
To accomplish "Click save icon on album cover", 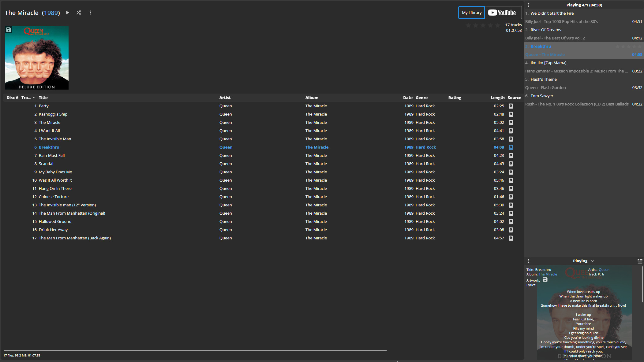I will click(9, 30).
